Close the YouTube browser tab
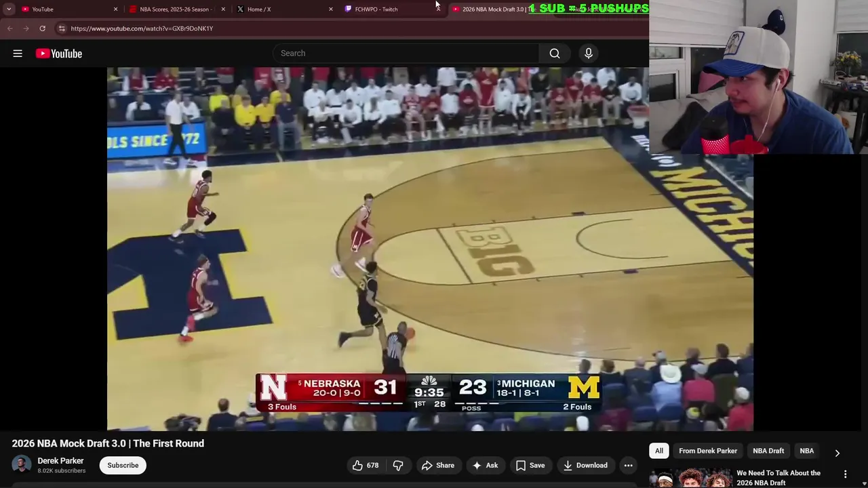 click(x=115, y=9)
